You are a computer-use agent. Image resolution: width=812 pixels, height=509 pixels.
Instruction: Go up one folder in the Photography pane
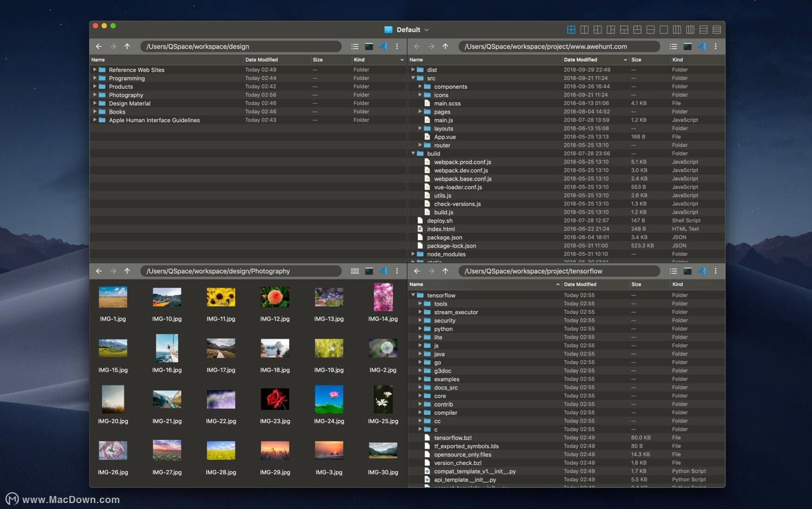coord(127,271)
